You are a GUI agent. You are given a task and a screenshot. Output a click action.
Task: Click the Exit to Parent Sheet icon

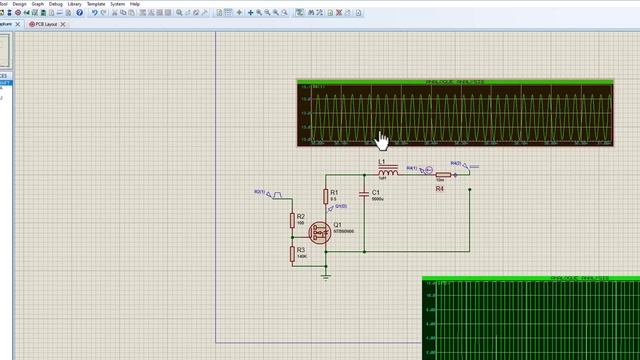[x=348, y=13]
